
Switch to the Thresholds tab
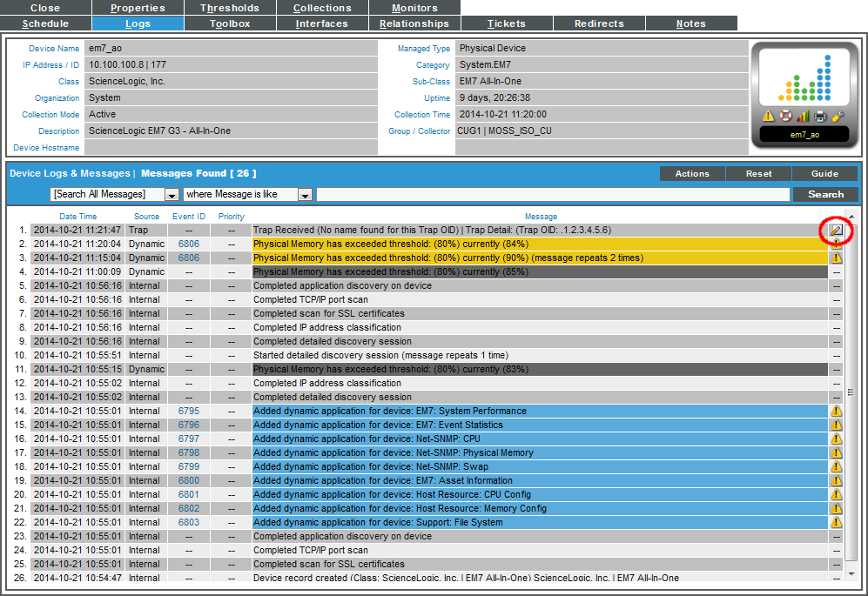[x=229, y=8]
